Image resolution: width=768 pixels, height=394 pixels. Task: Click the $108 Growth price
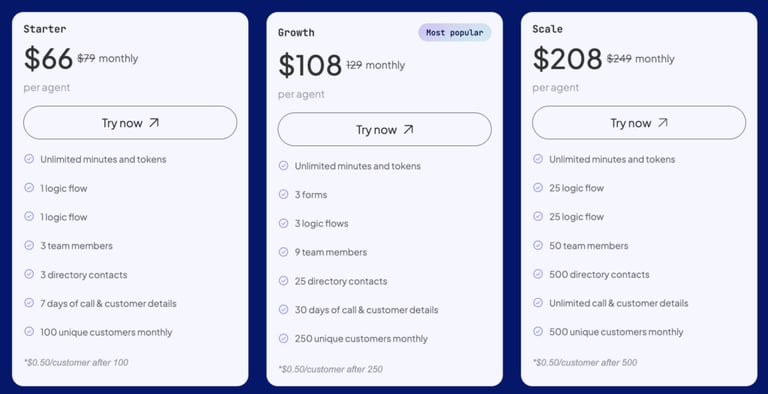310,65
